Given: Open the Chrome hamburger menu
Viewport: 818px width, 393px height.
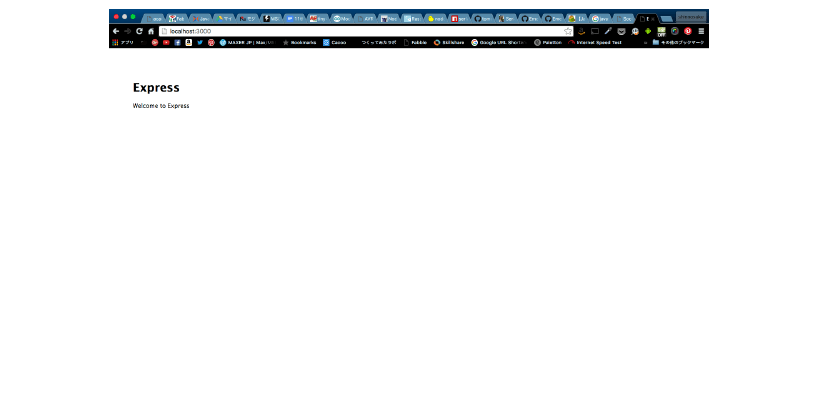Looking at the screenshot, I should tap(701, 31).
